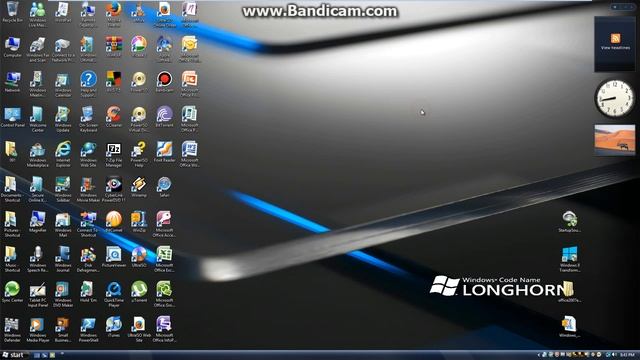Select the WinRAR shortcut icon
Screen dimensions: 640x360
coord(113,47)
